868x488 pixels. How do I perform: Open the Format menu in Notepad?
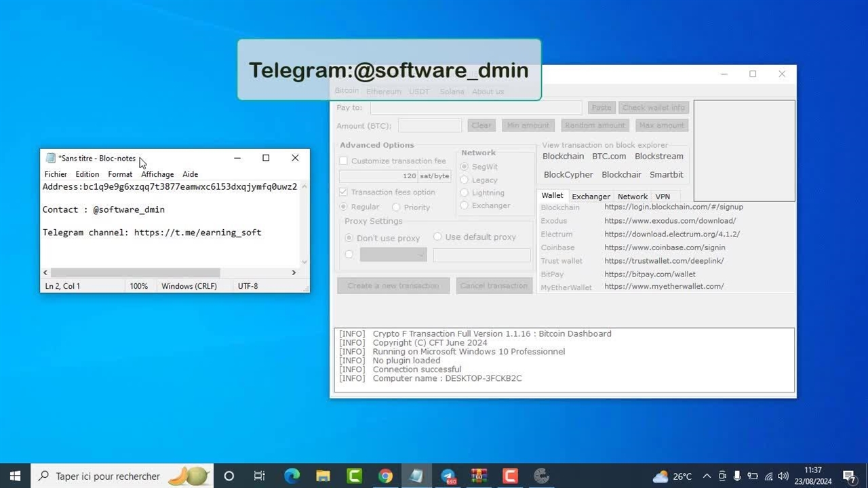pos(120,174)
